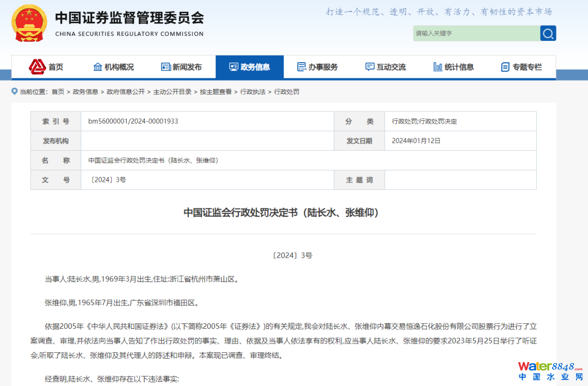Viewport: 588px width, 386px height.
Task: Open 主动公开目录 breadcrumb link
Action: pos(172,92)
